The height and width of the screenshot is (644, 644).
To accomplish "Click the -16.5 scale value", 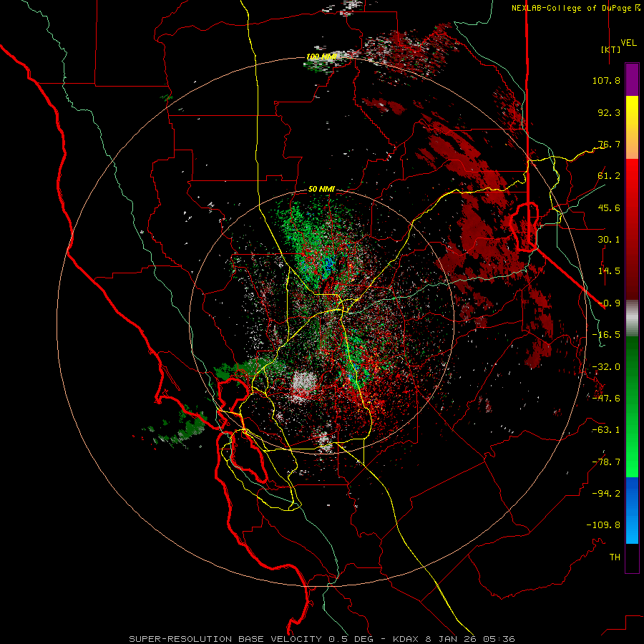I will pos(606,335).
